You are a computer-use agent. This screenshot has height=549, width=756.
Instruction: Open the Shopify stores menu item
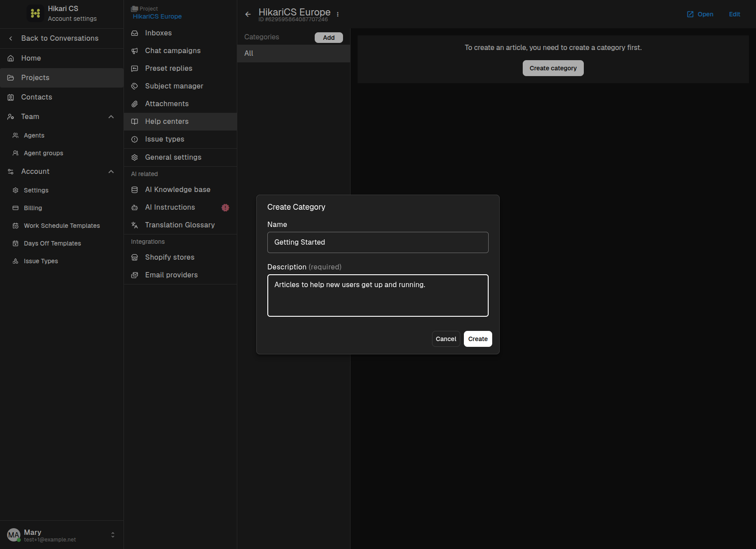(180, 257)
